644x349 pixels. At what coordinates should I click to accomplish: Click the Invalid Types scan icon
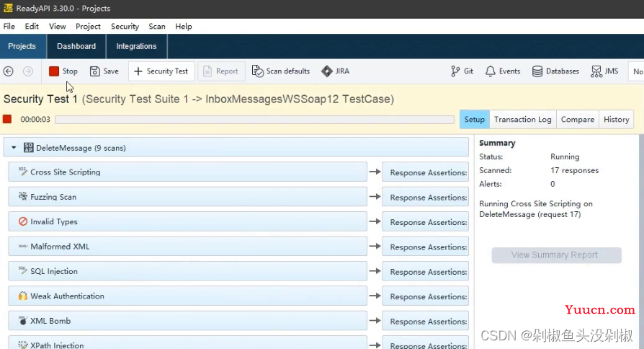pos(22,221)
